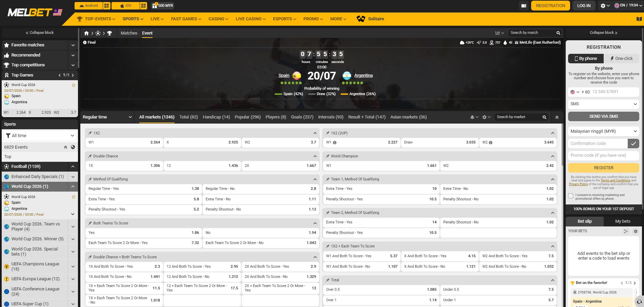The height and width of the screenshot is (307, 644).
Task: Pin the Double Chance market
Action: point(90,156)
